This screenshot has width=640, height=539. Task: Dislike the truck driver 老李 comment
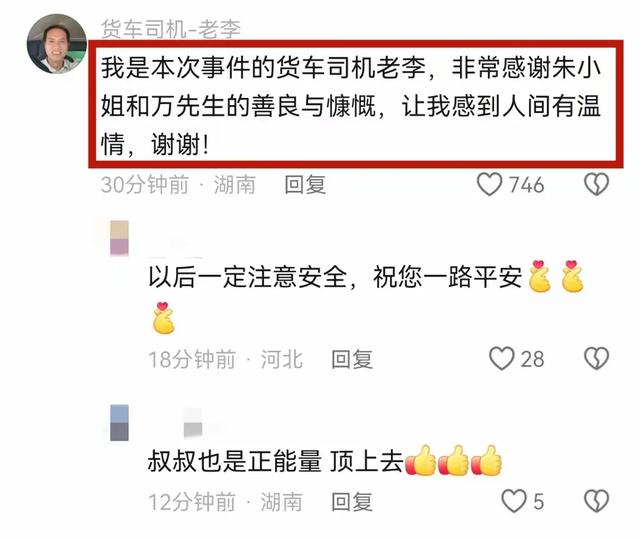coord(597,184)
